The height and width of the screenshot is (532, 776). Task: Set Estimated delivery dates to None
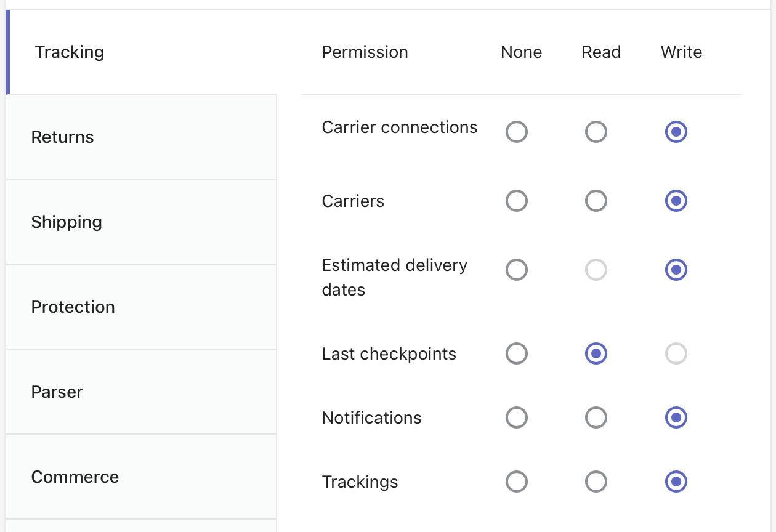click(516, 270)
